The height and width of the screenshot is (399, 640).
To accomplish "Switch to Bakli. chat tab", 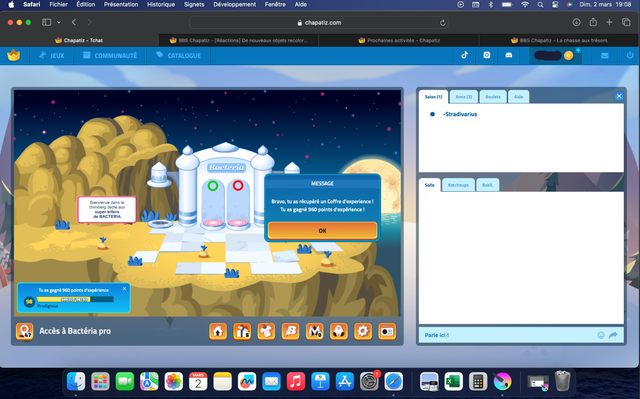I will [x=487, y=185].
